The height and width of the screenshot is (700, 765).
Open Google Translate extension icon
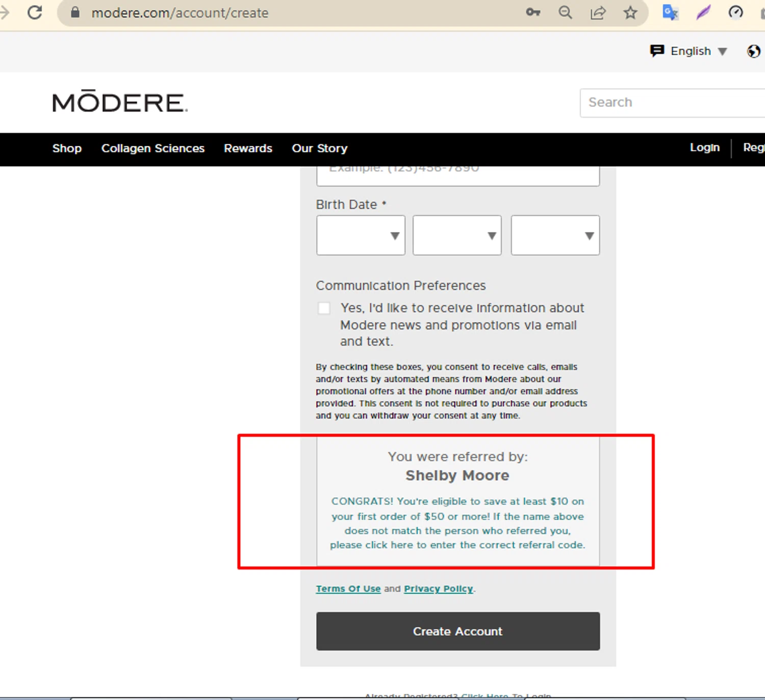point(670,12)
